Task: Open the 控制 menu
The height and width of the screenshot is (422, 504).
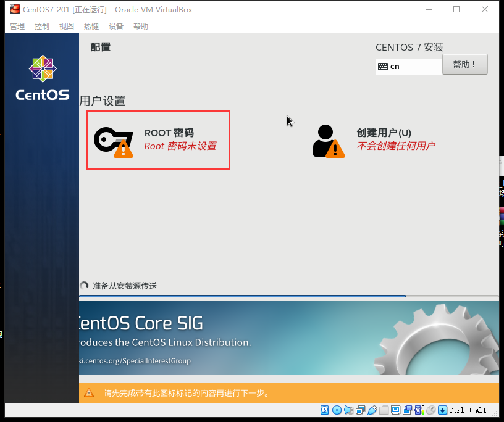Action: tap(42, 26)
